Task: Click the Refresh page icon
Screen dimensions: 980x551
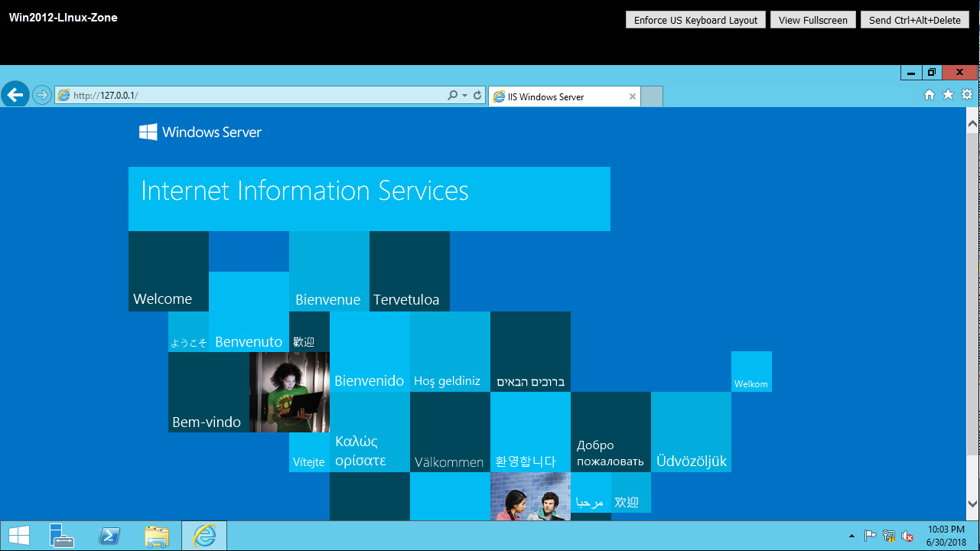Action: click(477, 96)
